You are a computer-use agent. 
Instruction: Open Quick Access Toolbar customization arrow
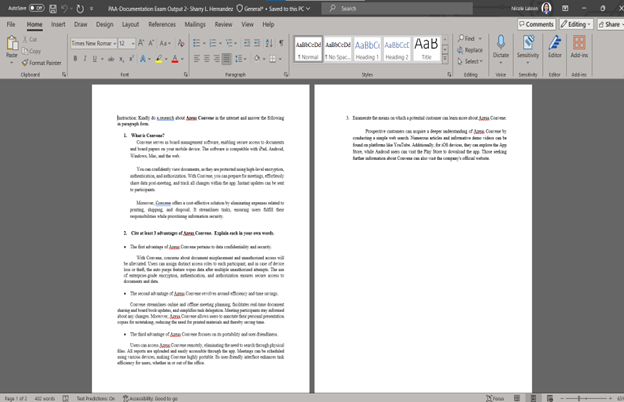(x=91, y=8)
